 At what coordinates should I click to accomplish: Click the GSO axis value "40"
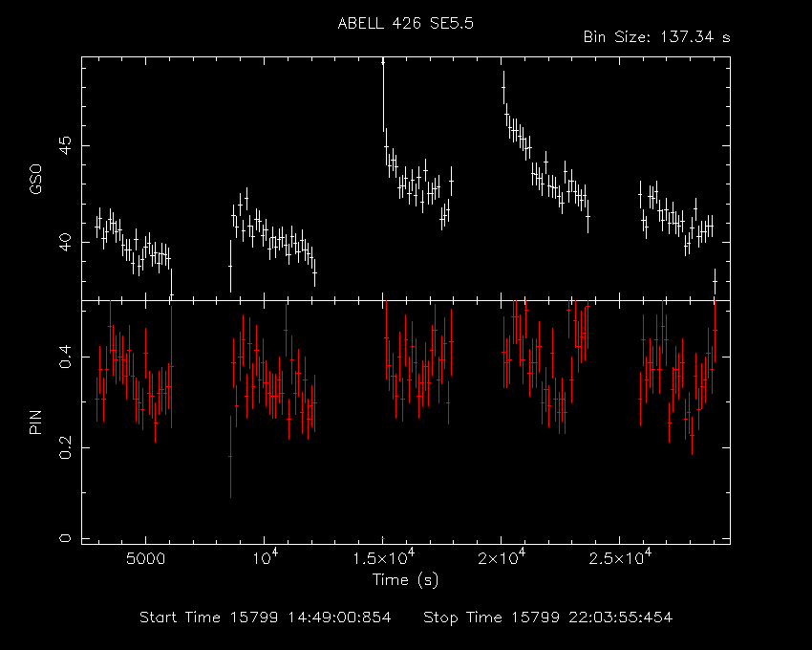point(65,242)
